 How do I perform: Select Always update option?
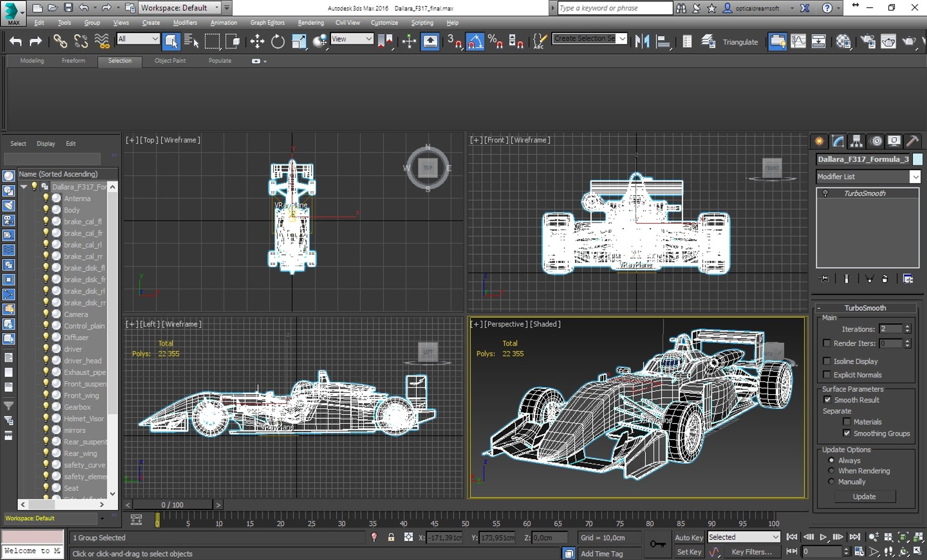[832, 460]
